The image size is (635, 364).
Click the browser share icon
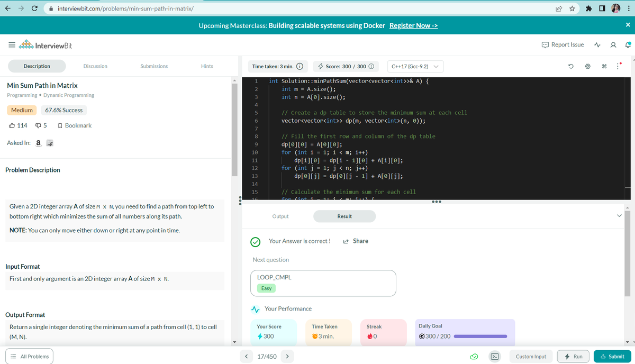click(x=559, y=8)
